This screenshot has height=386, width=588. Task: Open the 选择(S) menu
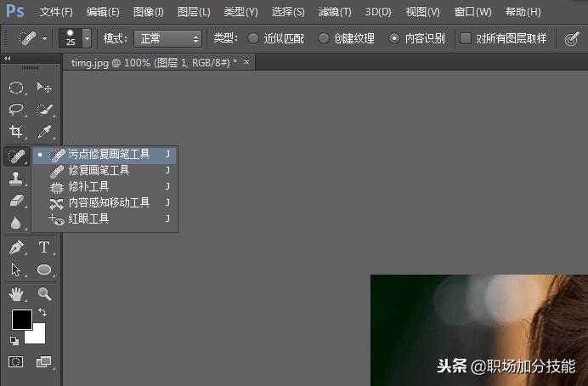(x=288, y=12)
